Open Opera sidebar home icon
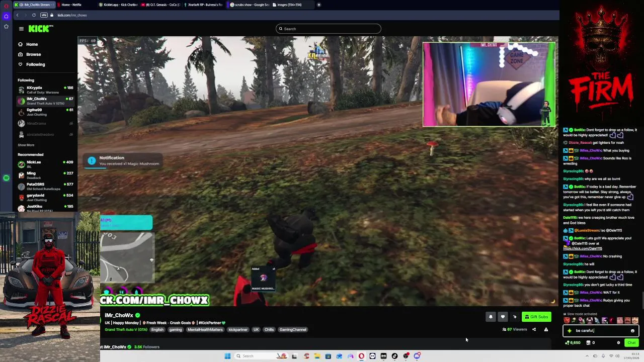The height and width of the screenshot is (362, 644). 6,17
